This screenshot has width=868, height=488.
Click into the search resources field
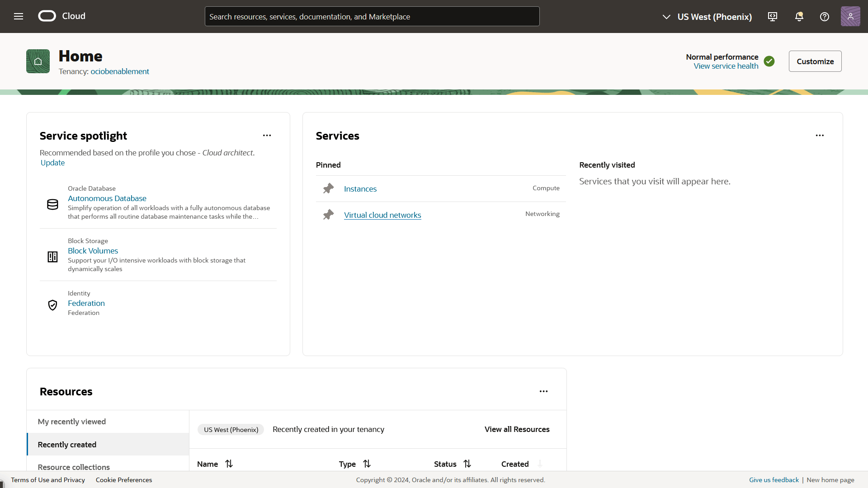[x=372, y=17]
